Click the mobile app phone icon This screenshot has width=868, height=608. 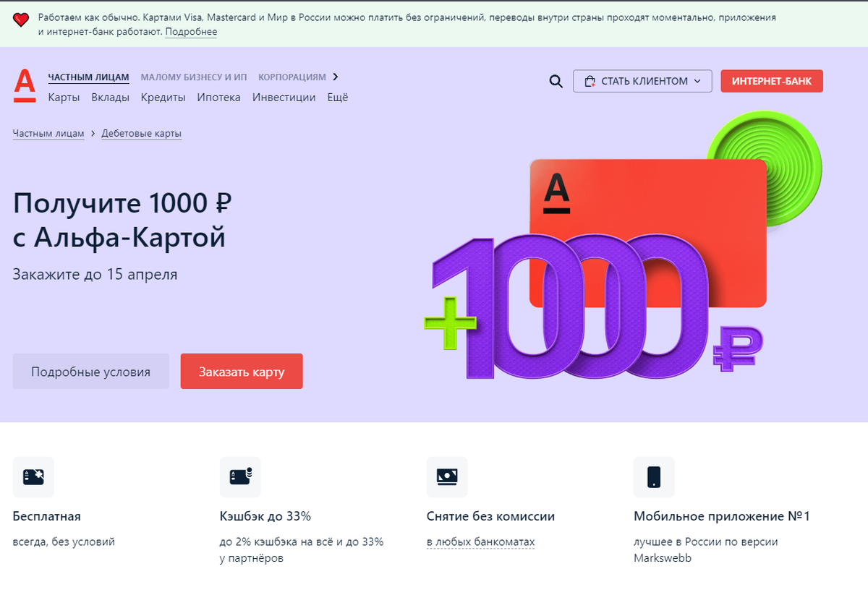654,476
